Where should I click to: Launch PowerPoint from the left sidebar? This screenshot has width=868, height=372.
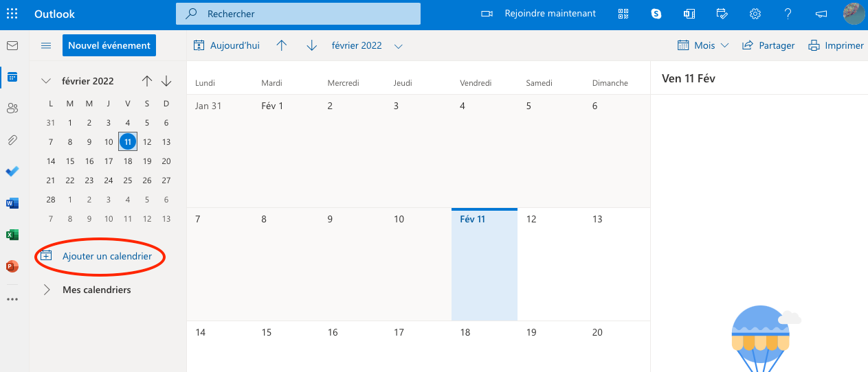point(12,266)
